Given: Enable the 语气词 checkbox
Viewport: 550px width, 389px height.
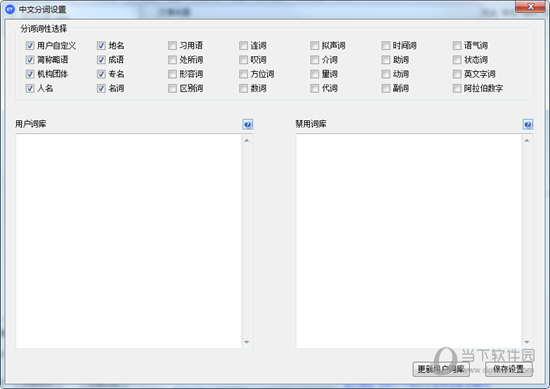Looking at the screenshot, I should click(x=457, y=46).
